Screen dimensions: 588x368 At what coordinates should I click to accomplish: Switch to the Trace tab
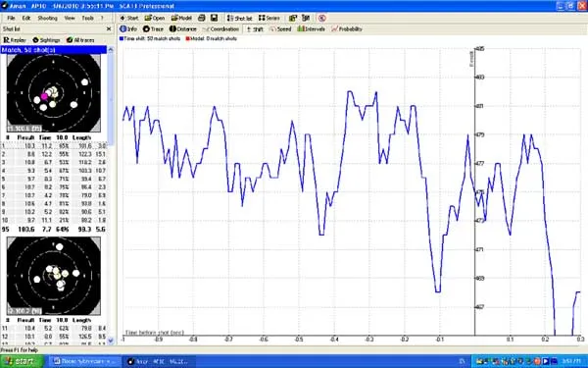tap(153, 28)
